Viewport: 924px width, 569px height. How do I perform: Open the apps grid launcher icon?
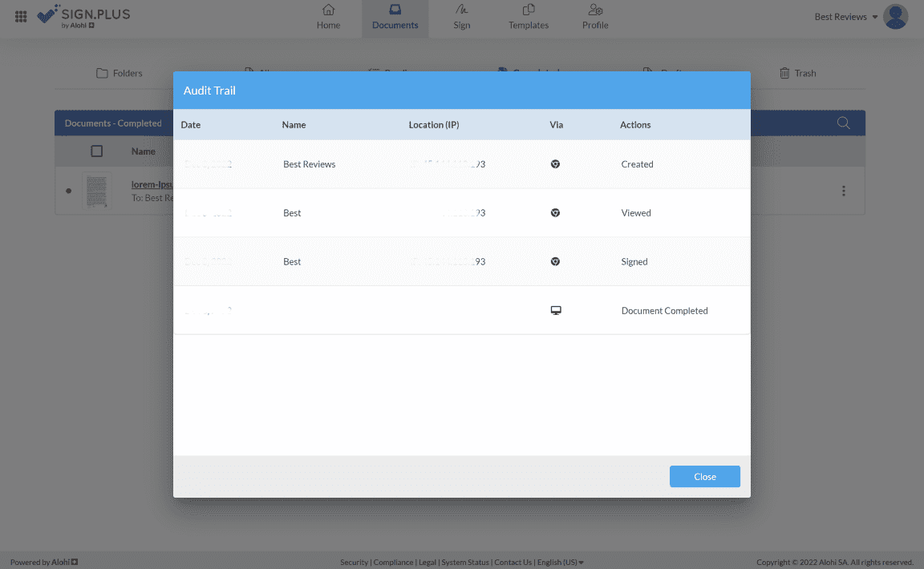21,16
